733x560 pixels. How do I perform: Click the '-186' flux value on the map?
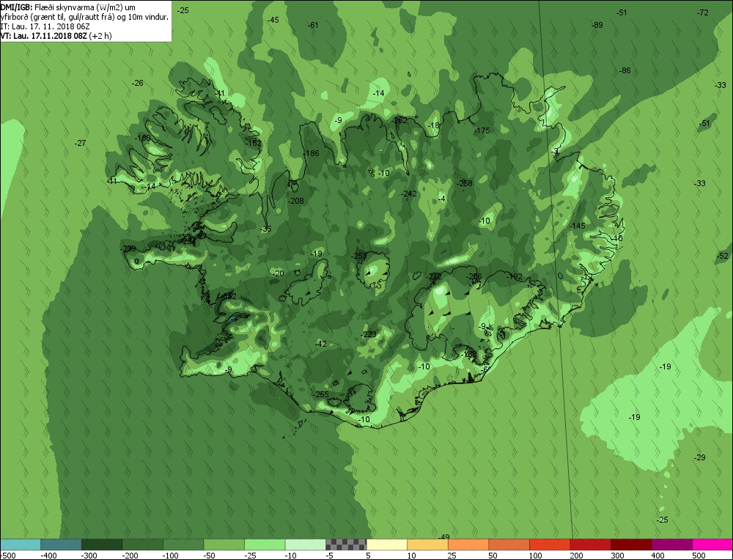click(311, 153)
